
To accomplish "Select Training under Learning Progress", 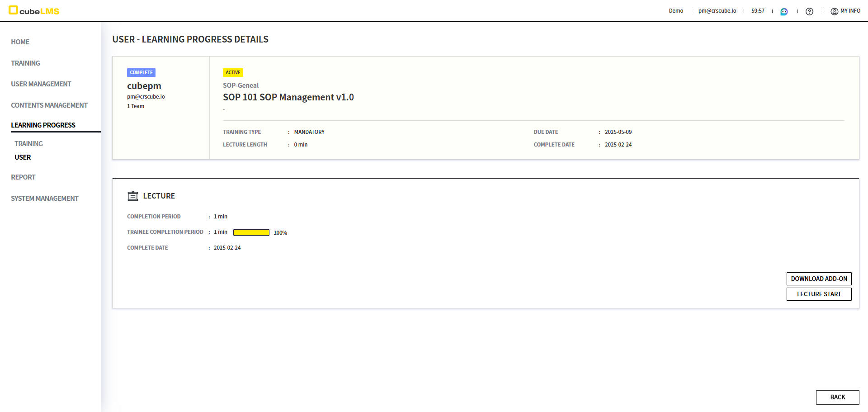I will [28, 144].
